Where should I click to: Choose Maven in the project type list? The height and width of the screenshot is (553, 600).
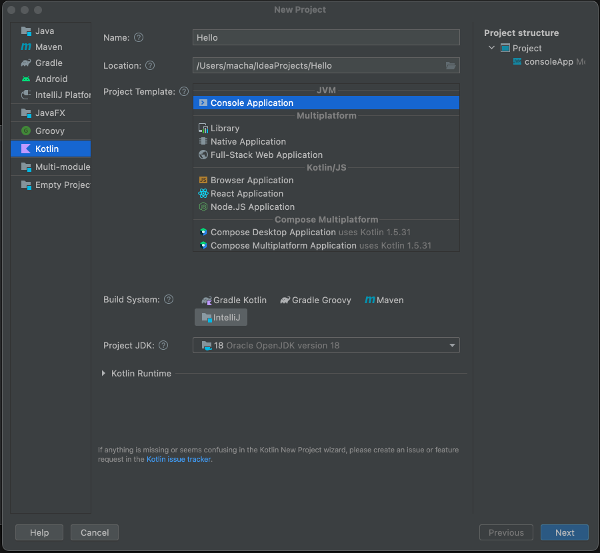tap(51, 47)
